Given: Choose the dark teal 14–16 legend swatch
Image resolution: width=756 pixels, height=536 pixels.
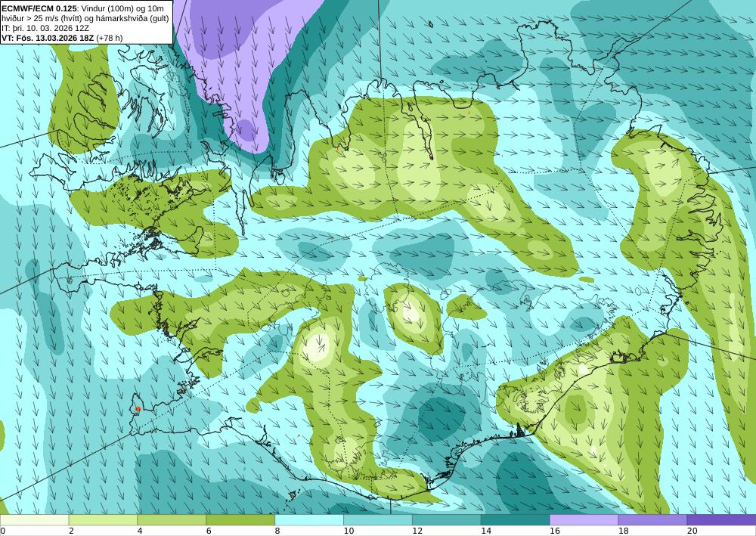Looking at the screenshot, I should pyautogui.click(x=516, y=520).
